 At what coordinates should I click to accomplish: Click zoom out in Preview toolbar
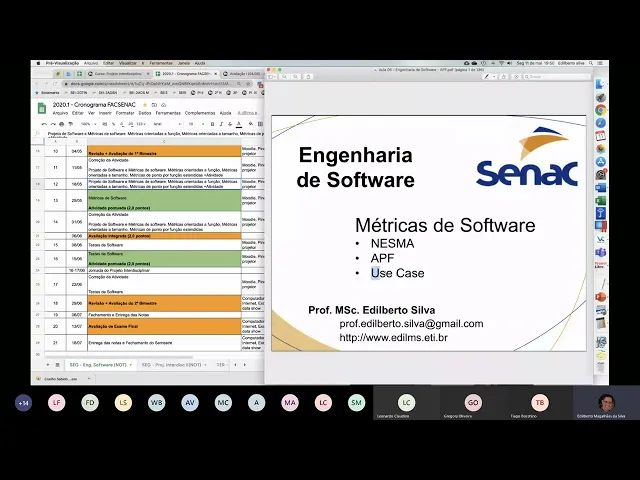(284, 77)
